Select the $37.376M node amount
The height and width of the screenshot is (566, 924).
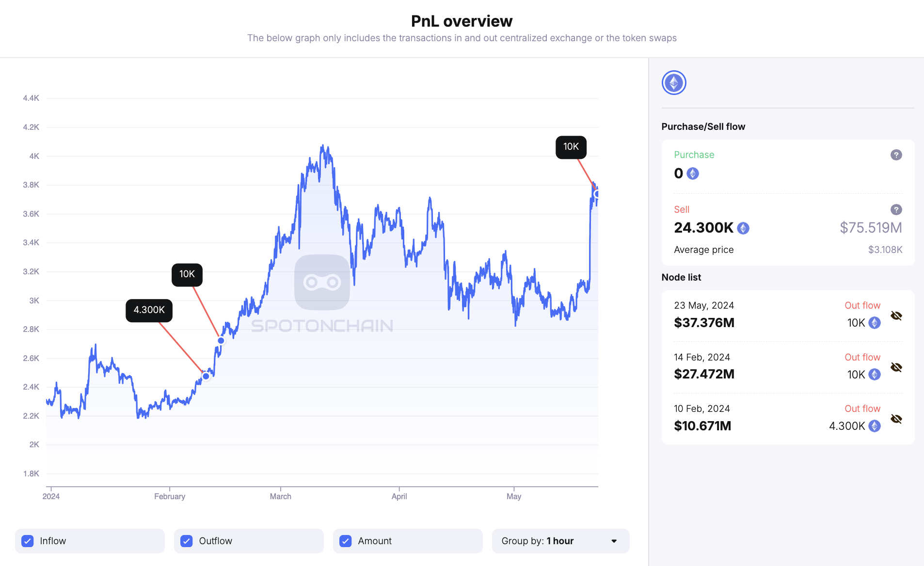(704, 323)
